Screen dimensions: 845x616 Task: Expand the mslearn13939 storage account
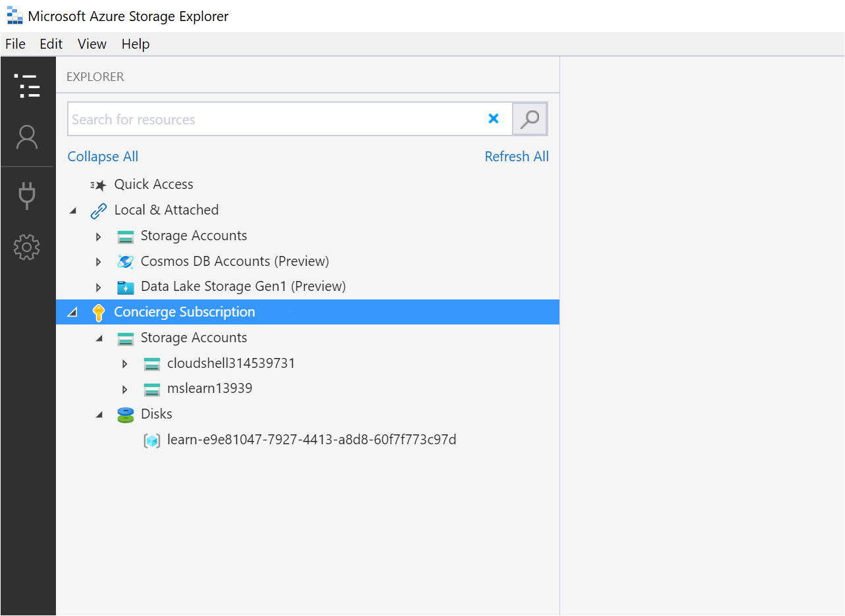pos(124,388)
